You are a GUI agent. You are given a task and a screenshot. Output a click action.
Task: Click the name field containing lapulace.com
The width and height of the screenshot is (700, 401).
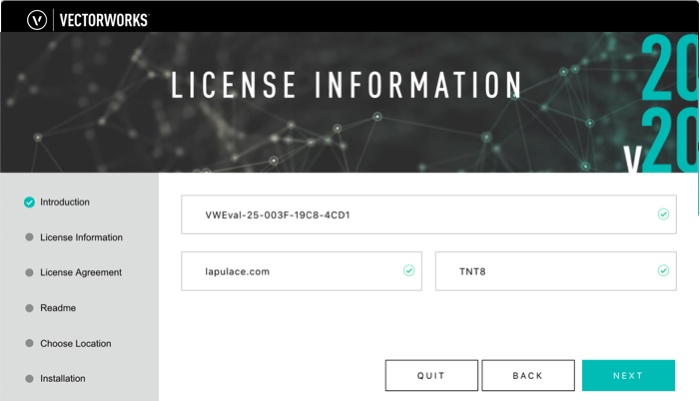pyautogui.click(x=301, y=271)
